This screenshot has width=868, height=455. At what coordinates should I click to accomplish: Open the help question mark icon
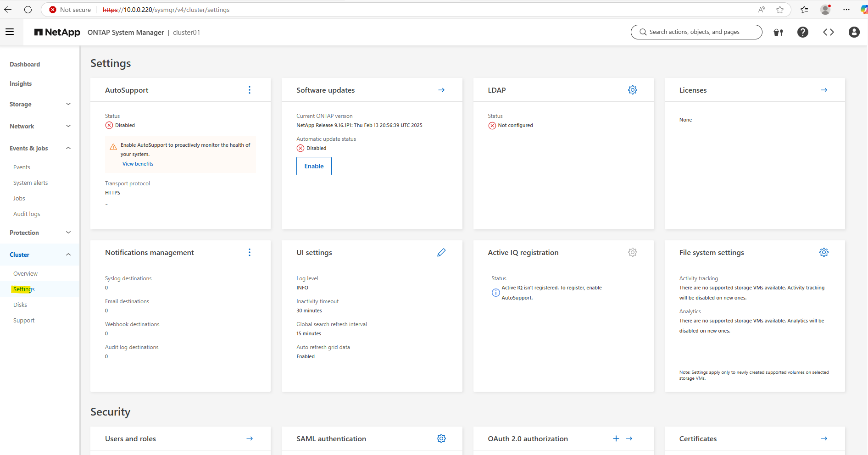click(x=803, y=32)
